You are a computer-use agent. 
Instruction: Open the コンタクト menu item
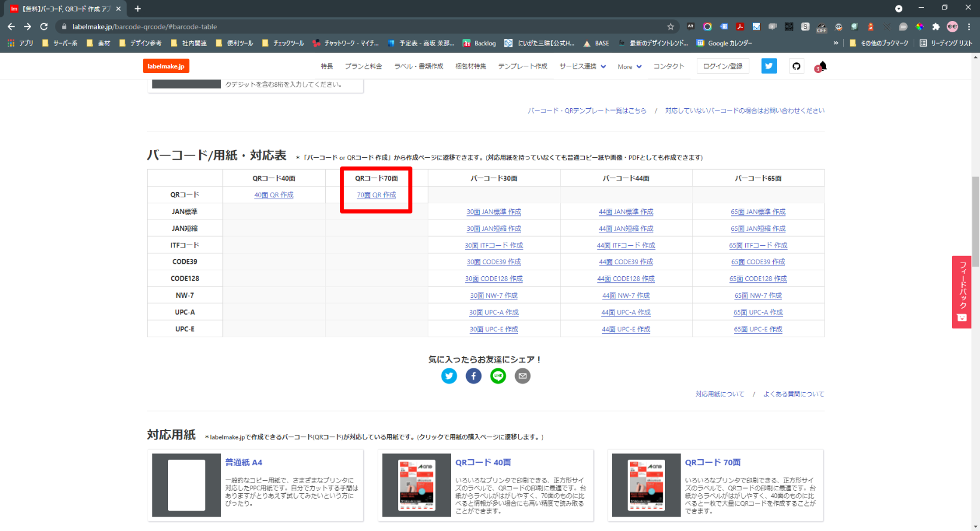click(669, 66)
